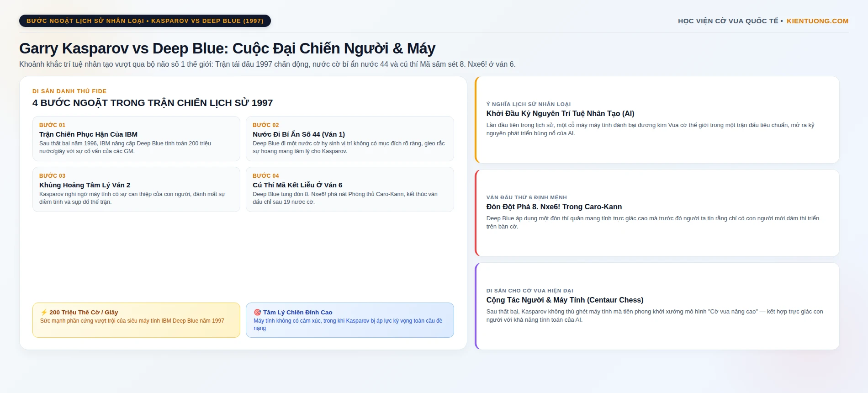This screenshot has width=868, height=393.
Task: Select the title 'Khởi Đầu Kỷ Nguyên Trí Tuệ Nhân Tạo (AI)'
Action: coord(560,114)
